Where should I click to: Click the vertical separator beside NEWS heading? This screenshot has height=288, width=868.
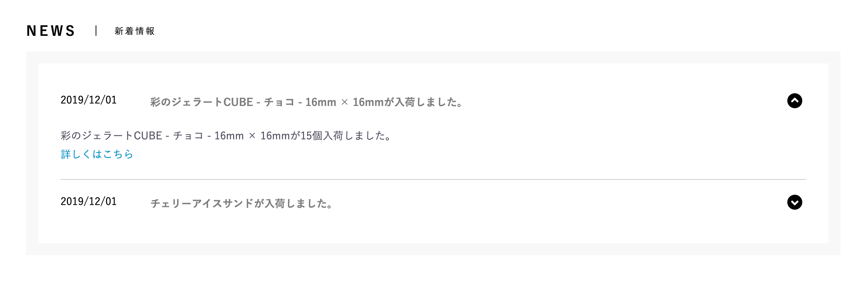tap(96, 31)
